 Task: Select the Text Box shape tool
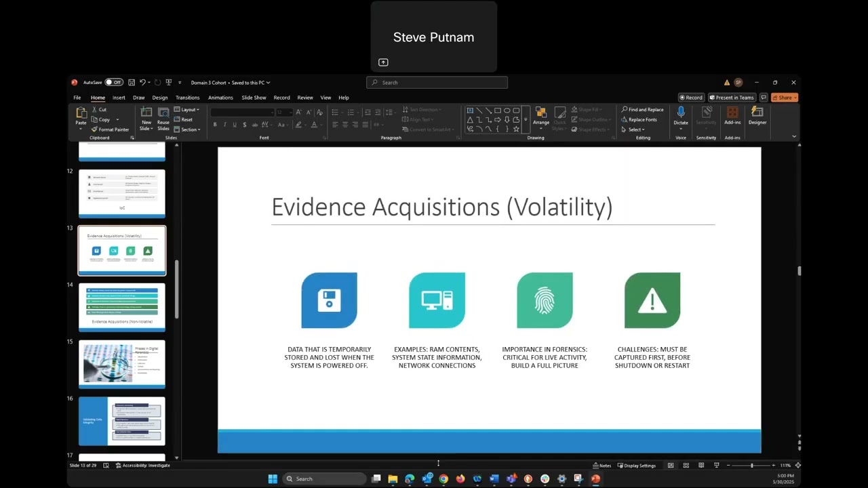coord(469,110)
